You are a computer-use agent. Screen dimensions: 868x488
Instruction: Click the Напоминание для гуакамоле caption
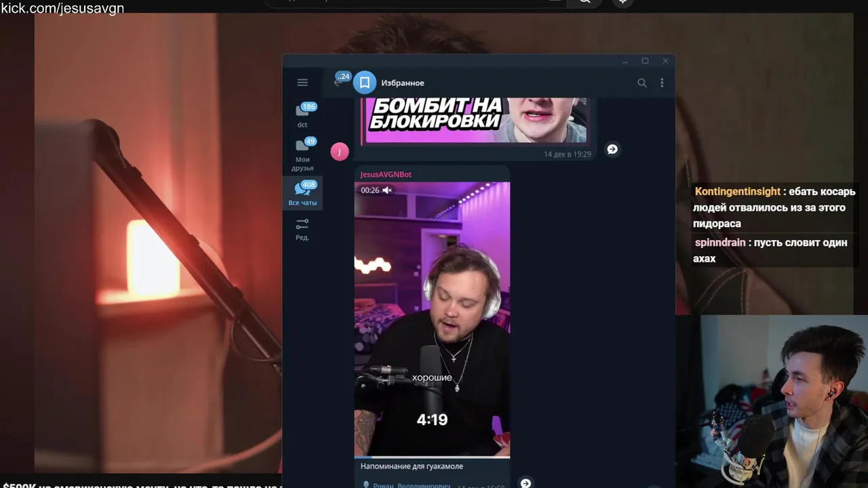point(412,466)
